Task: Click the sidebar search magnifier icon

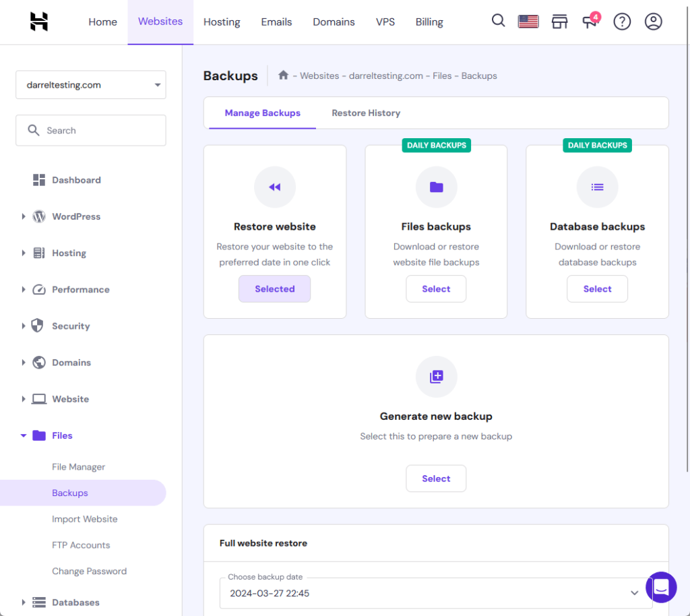Action: tap(34, 130)
